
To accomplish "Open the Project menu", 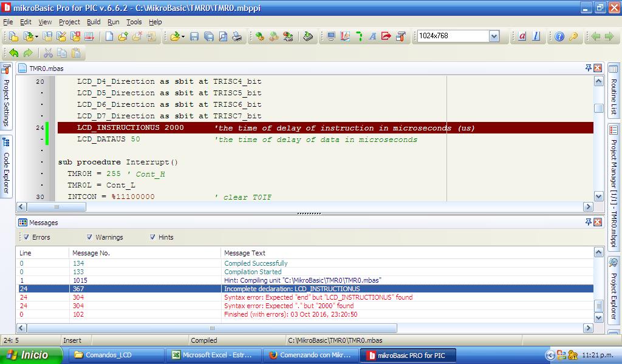I will click(x=69, y=22).
